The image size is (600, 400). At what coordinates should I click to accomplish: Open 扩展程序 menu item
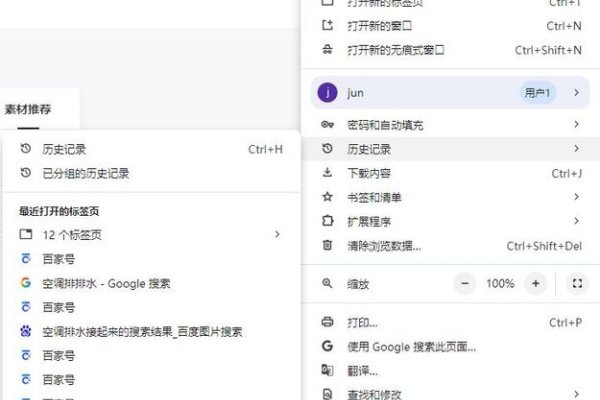[450, 222]
